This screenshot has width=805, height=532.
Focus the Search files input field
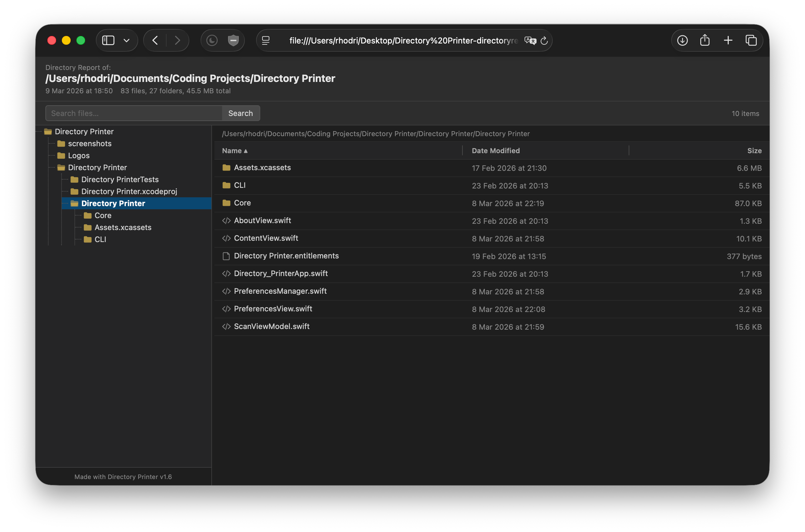[x=134, y=113]
